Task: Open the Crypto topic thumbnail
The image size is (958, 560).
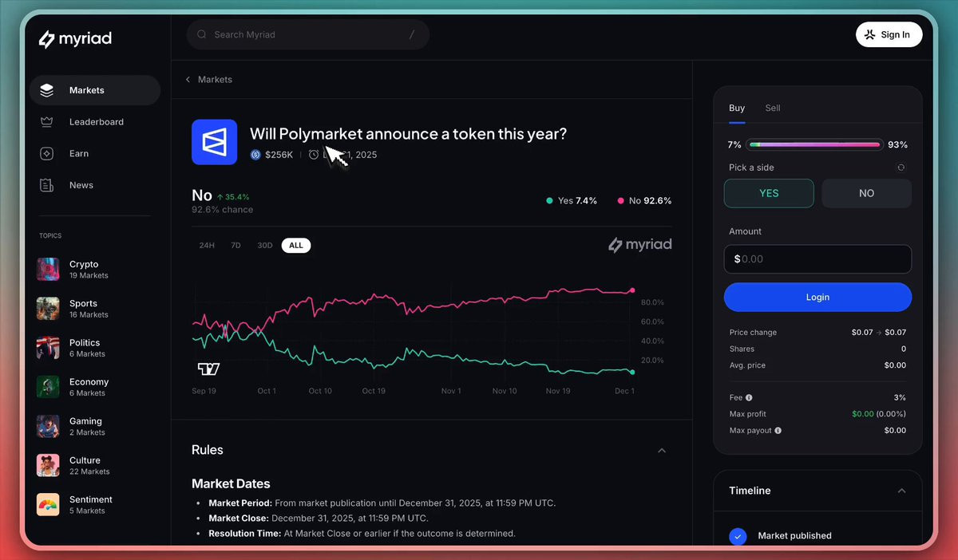Action: tap(48, 269)
